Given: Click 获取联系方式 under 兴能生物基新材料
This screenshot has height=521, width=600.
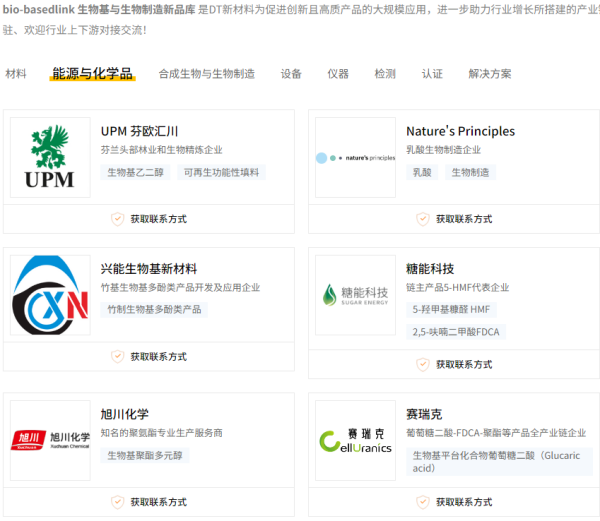Looking at the screenshot, I should click(158, 356).
